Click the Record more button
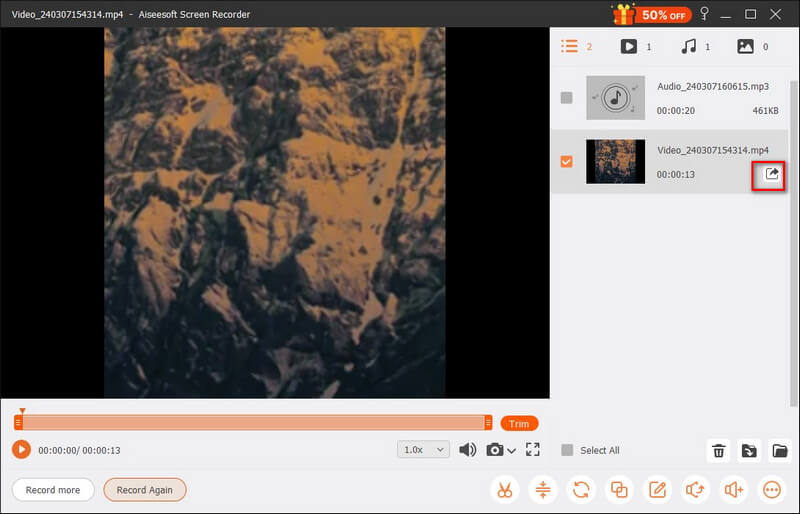800x514 pixels. click(53, 490)
